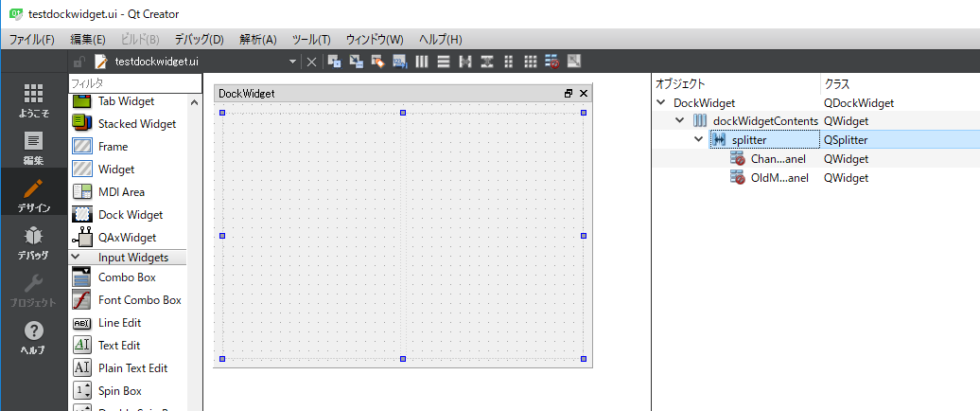Click the widget box filter field
Viewport: 980px width, 411px height.
tap(132, 83)
